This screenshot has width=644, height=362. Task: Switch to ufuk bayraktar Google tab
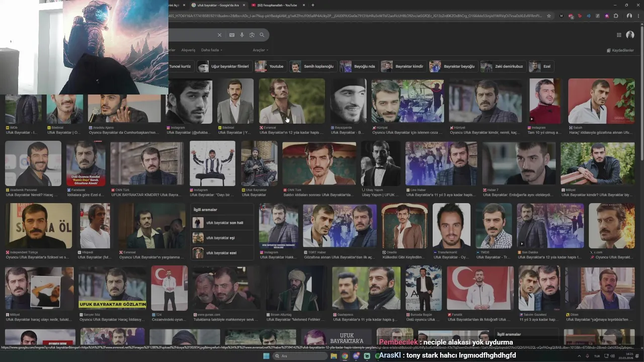pyautogui.click(x=218, y=5)
